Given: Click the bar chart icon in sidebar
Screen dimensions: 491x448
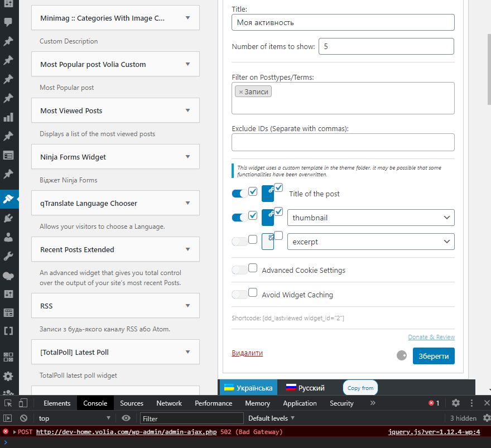Looking at the screenshot, I should click(8, 117).
